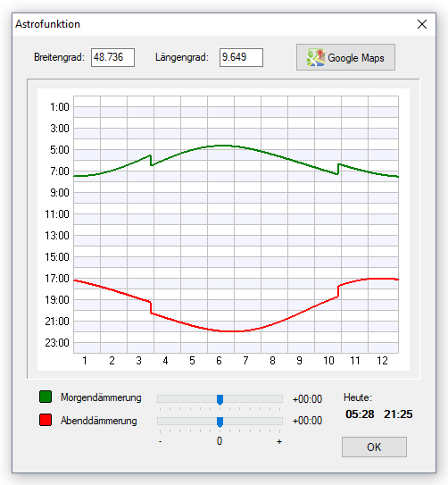Screen dimensions: 448x485
Task: Click today's dusk time 21:25
Action: 398,414
